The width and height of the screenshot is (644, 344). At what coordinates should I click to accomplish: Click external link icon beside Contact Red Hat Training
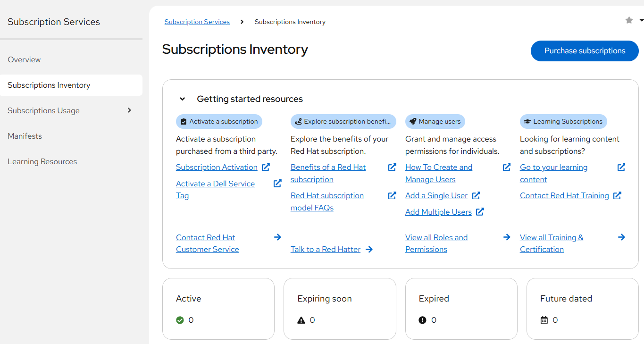coord(617,195)
